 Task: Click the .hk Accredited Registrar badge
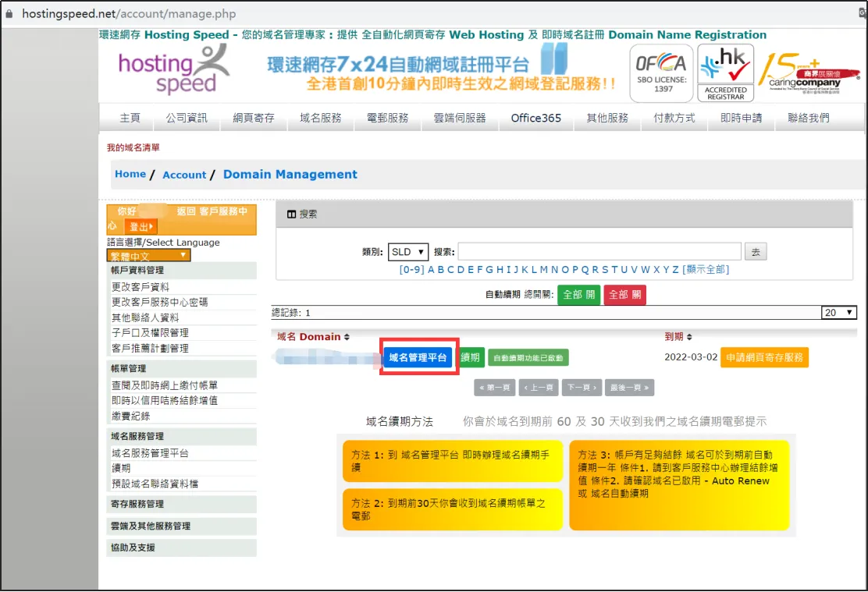point(724,73)
